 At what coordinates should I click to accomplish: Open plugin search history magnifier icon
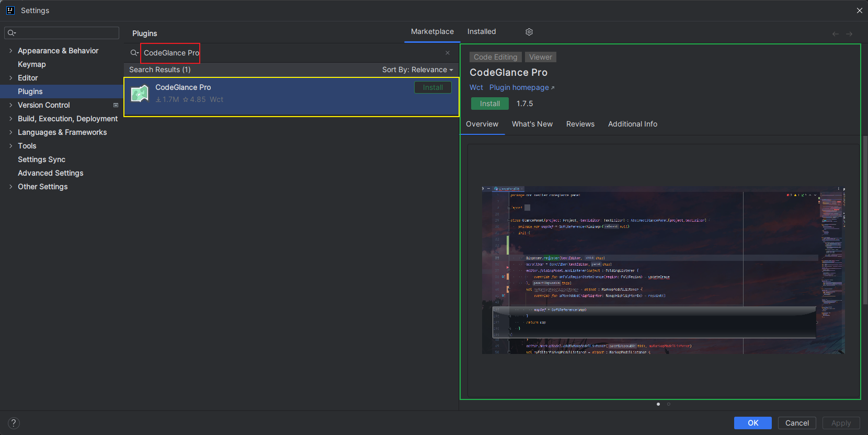pyautogui.click(x=134, y=53)
